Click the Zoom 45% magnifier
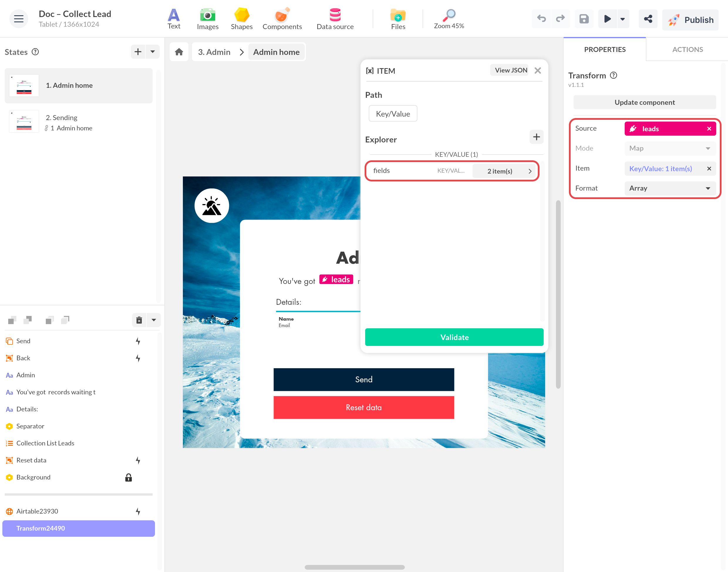 pyautogui.click(x=449, y=19)
